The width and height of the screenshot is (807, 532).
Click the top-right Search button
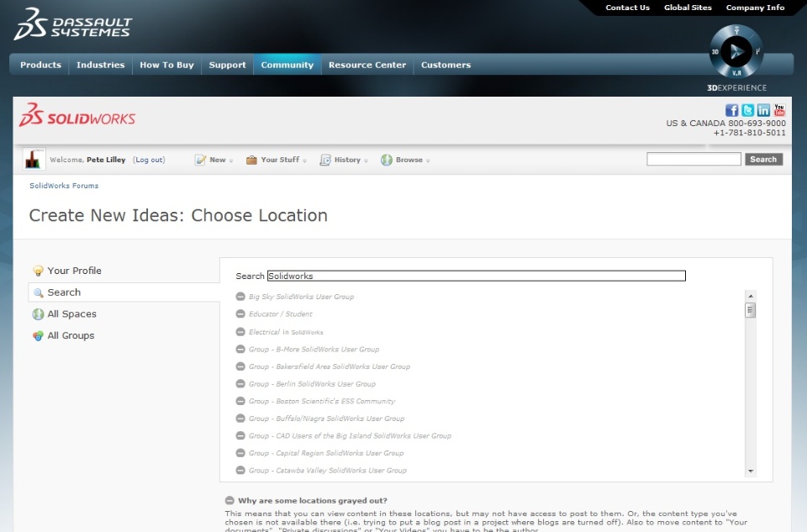pyautogui.click(x=763, y=160)
